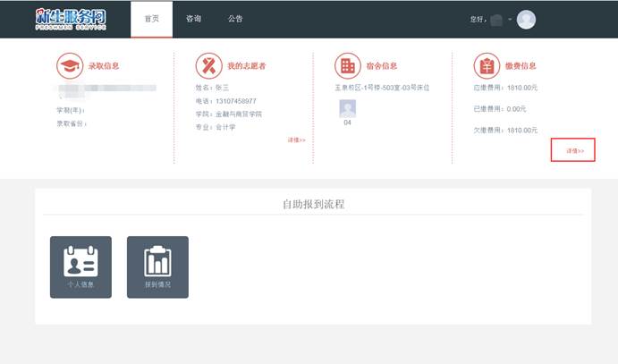Click the 我的志愿者 heading
This screenshot has height=364, width=618.
tap(247, 66)
